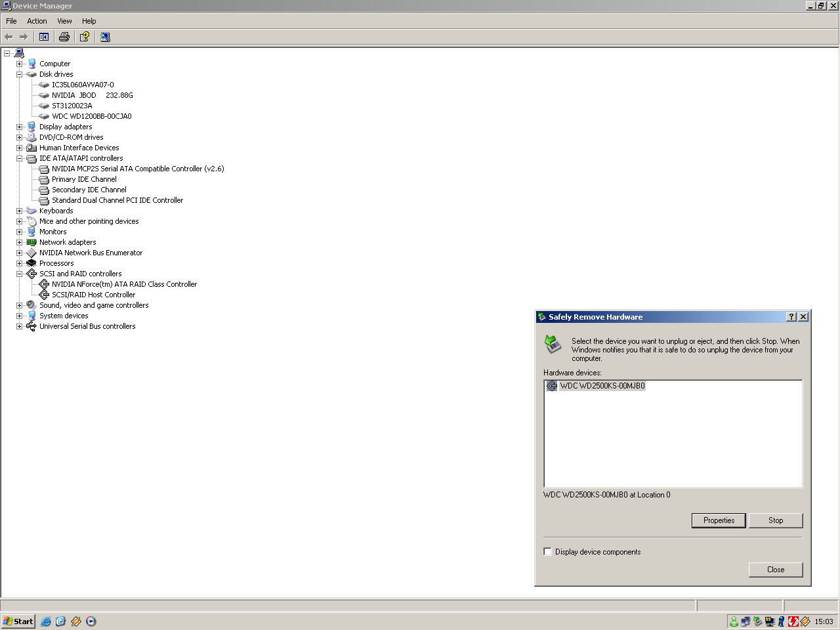Screen dimensions: 840x630
Task: Select the Disk drives category label
Action: tap(56, 74)
